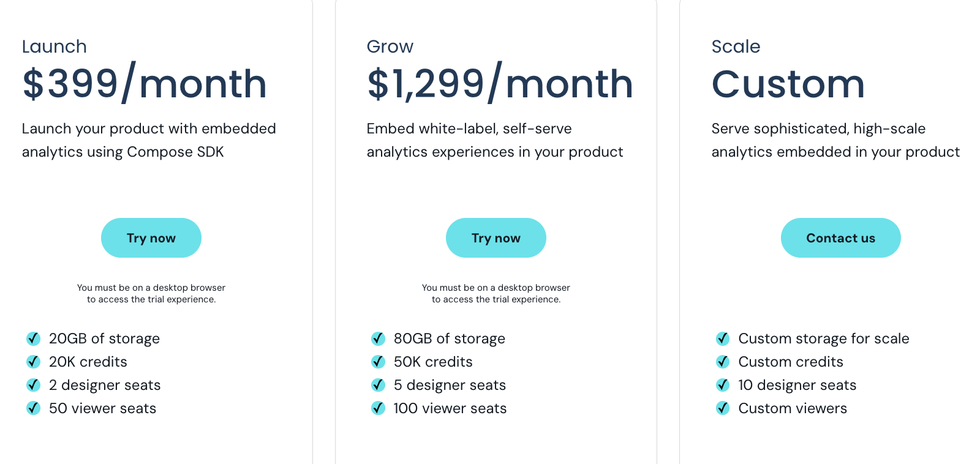Click the checkmark icon beside 10 designer seats
The height and width of the screenshot is (464, 980).
[723, 385]
